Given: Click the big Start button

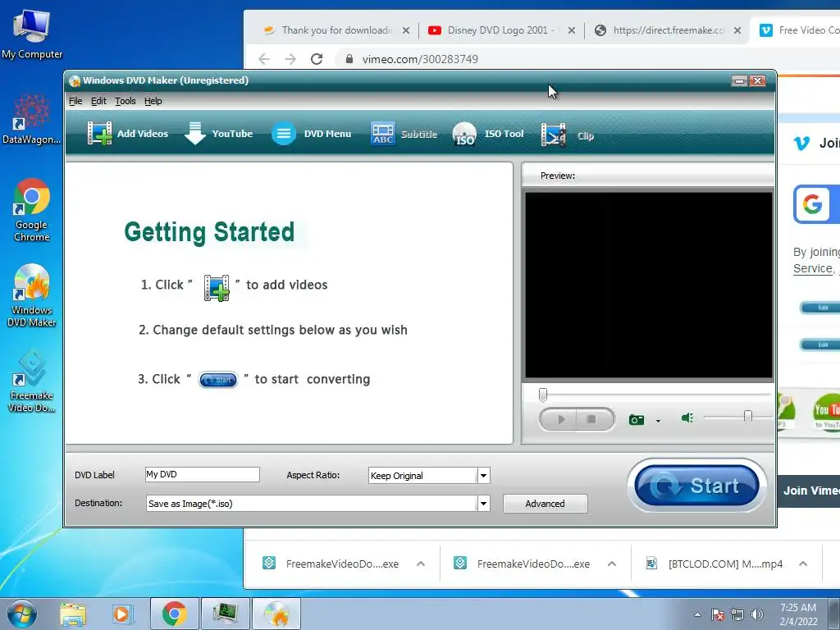Looking at the screenshot, I should 696,486.
